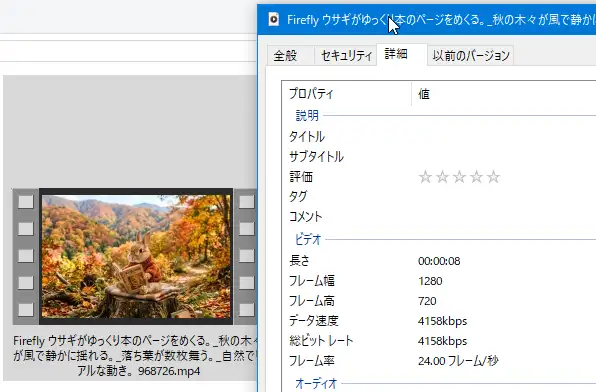Viewport: 596px width, 392px height.
Task: Click the フレーム高 property label
Action: [312, 301]
